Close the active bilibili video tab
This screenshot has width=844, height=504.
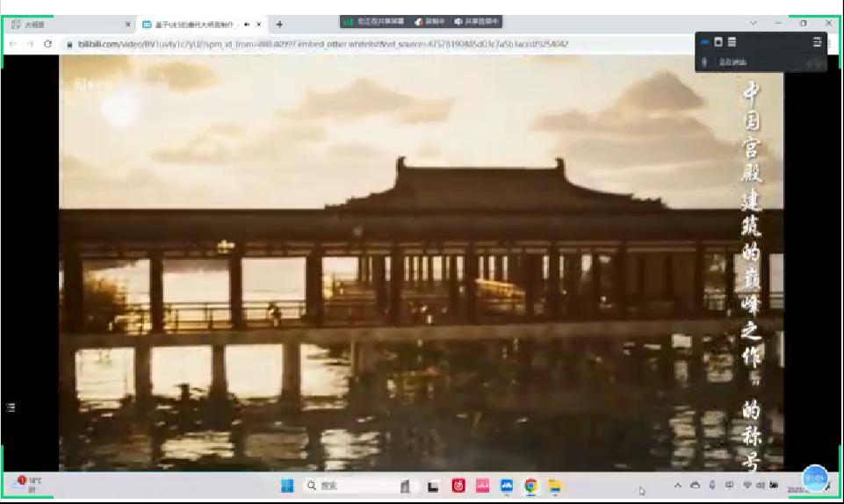coord(258,24)
